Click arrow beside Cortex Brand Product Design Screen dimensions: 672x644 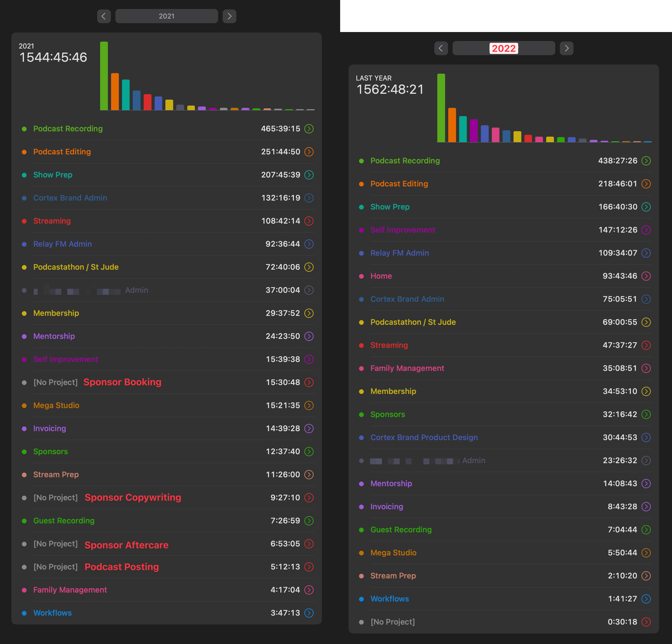pyautogui.click(x=646, y=437)
